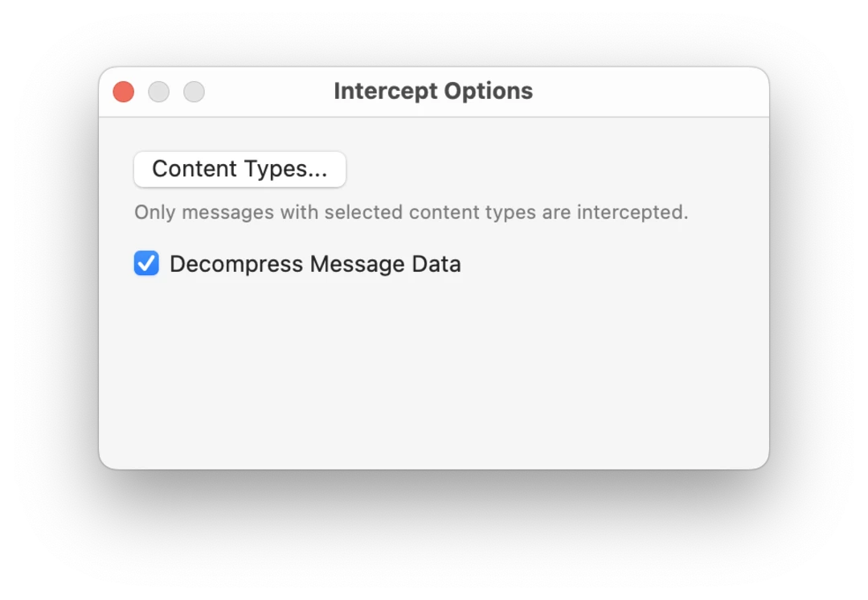The image size is (868, 600).
Task: Click the middle gray window control
Action: click(x=159, y=92)
